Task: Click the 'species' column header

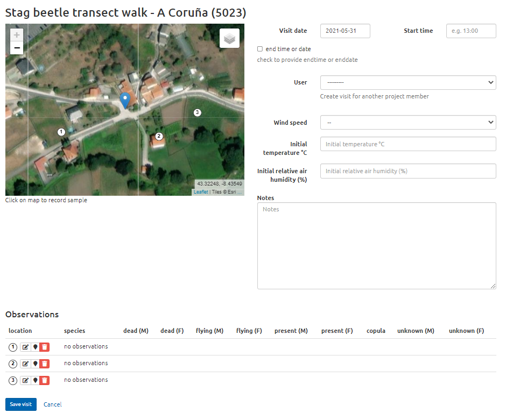Action: coord(74,331)
